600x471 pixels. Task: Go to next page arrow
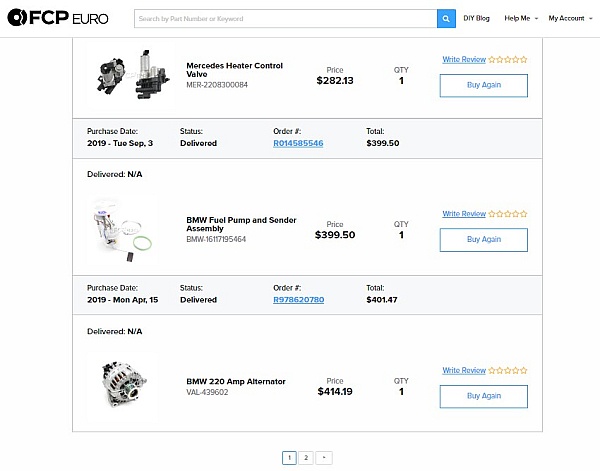(324, 458)
